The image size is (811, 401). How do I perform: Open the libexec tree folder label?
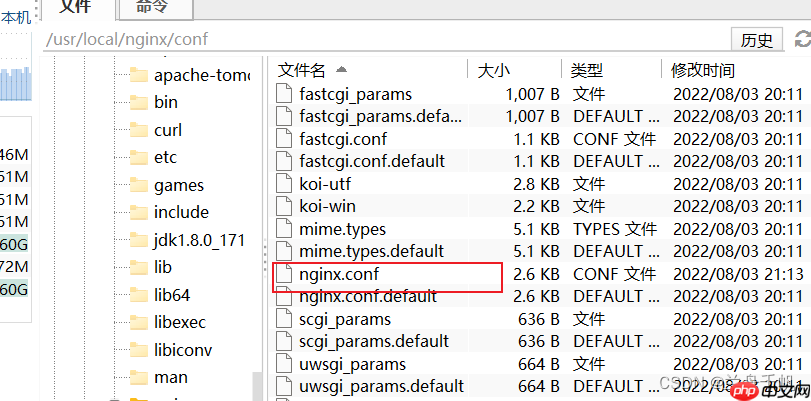point(180,322)
